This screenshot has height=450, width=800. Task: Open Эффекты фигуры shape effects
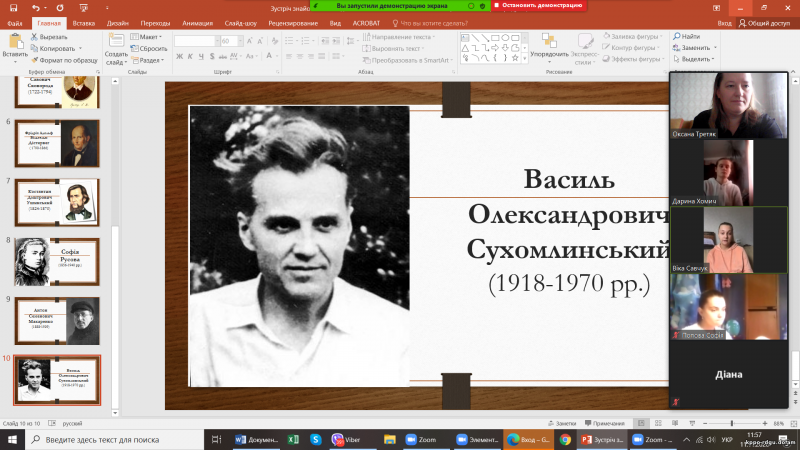point(633,59)
